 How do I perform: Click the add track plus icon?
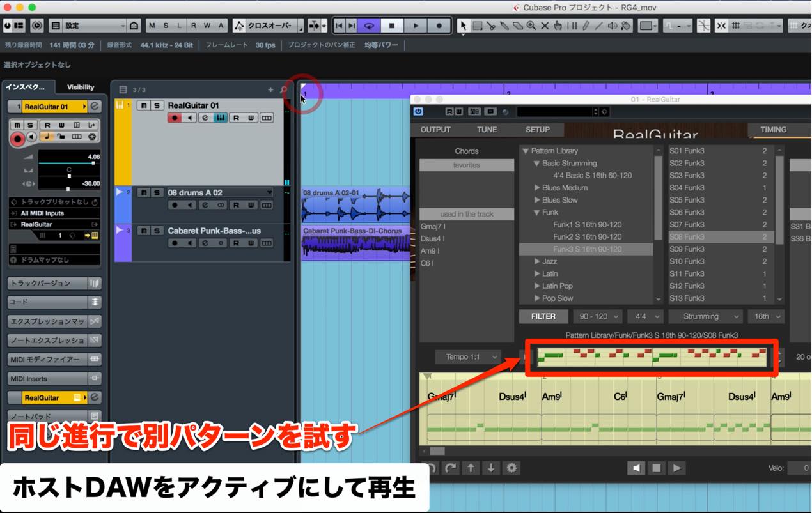click(x=270, y=90)
